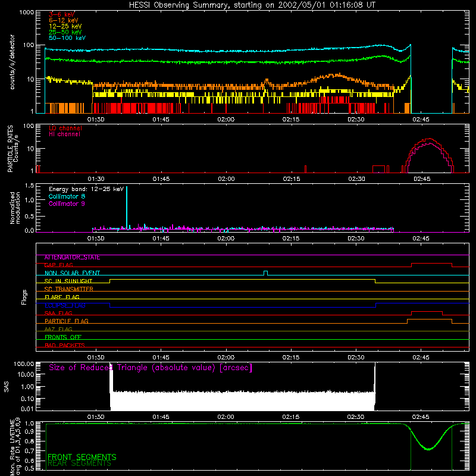The width and height of the screenshot is (476, 476).
Task: Click the Size of Reduced Triangle caption
Action: [151, 368]
